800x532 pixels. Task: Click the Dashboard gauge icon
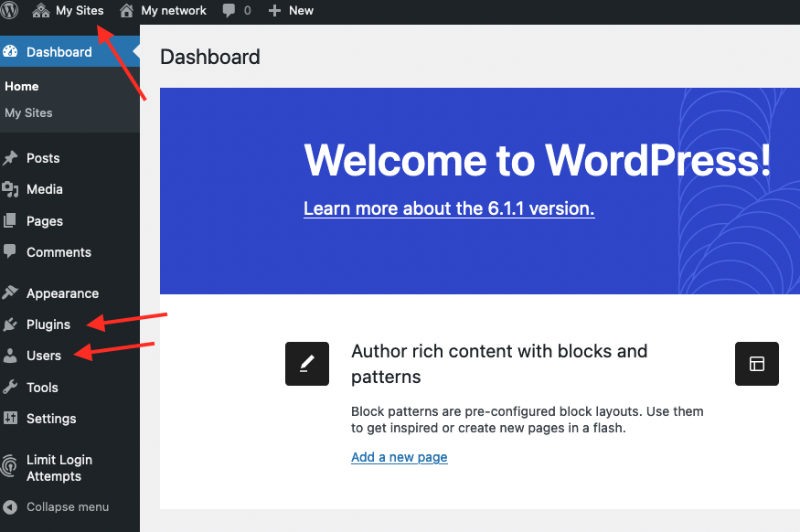click(x=10, y=51)
